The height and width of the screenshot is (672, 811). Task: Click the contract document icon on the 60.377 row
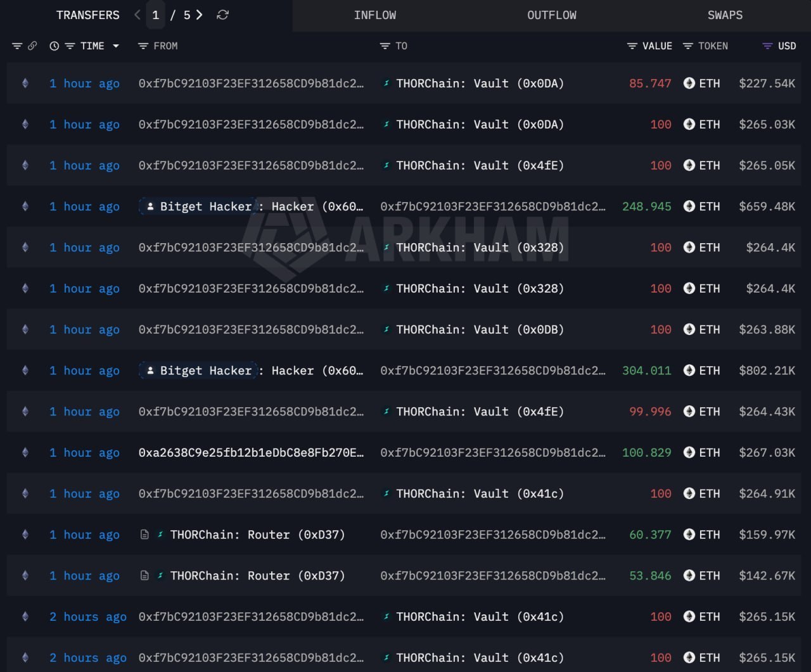pyautogui.click(x=144, y=535)
